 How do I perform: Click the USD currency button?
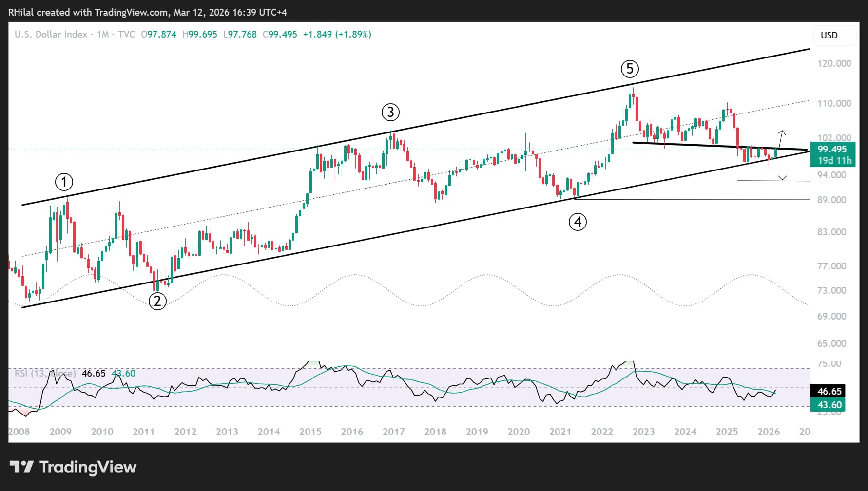(834, 35)
